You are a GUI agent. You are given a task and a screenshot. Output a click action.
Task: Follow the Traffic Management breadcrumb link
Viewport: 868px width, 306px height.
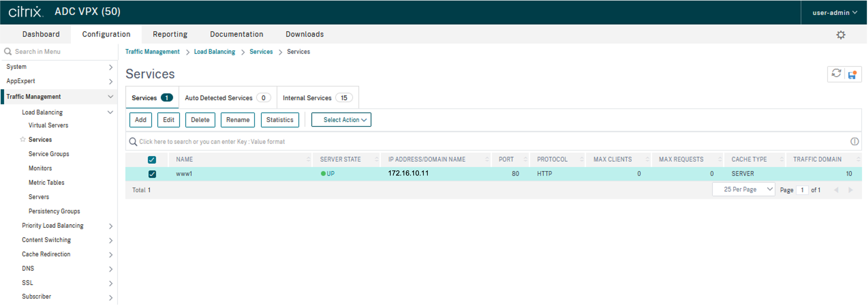152,52
